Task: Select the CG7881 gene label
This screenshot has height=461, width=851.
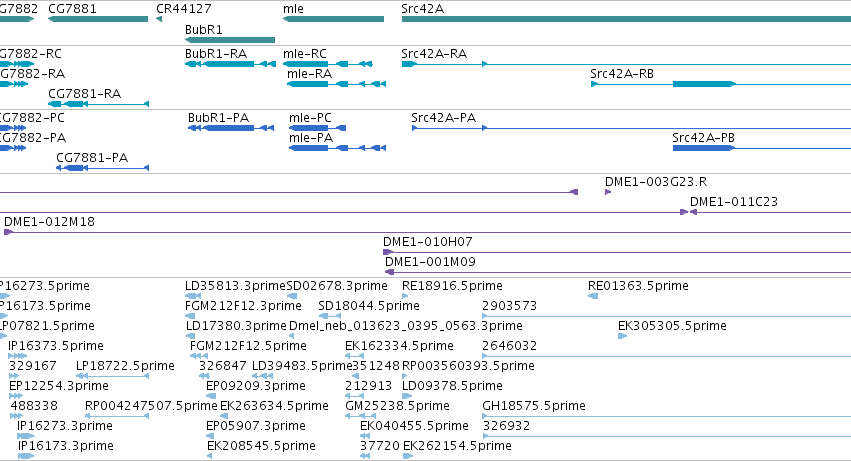Action: (x=72, y=9)
